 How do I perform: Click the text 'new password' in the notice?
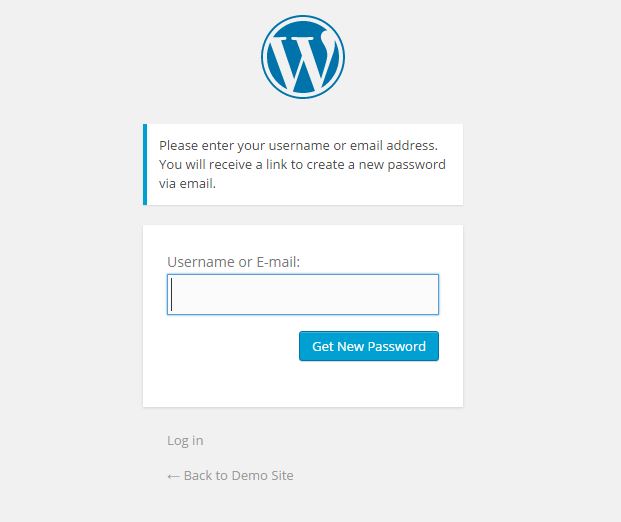[x=402, y=165]
